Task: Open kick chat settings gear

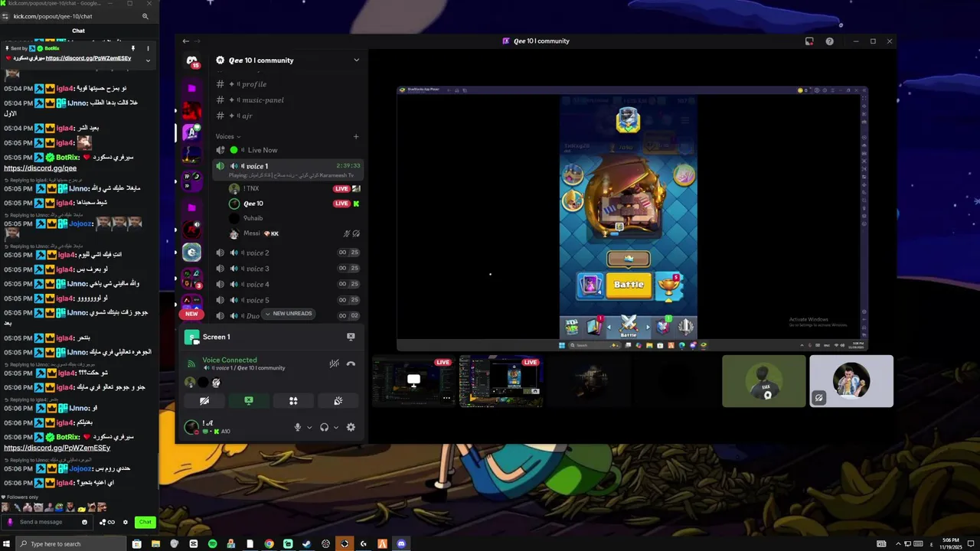Action: point(126,522)
